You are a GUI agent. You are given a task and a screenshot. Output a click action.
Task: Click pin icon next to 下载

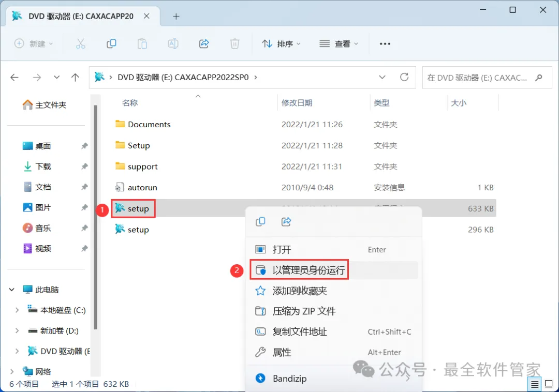pyautogui.click(x=84, y=167)
